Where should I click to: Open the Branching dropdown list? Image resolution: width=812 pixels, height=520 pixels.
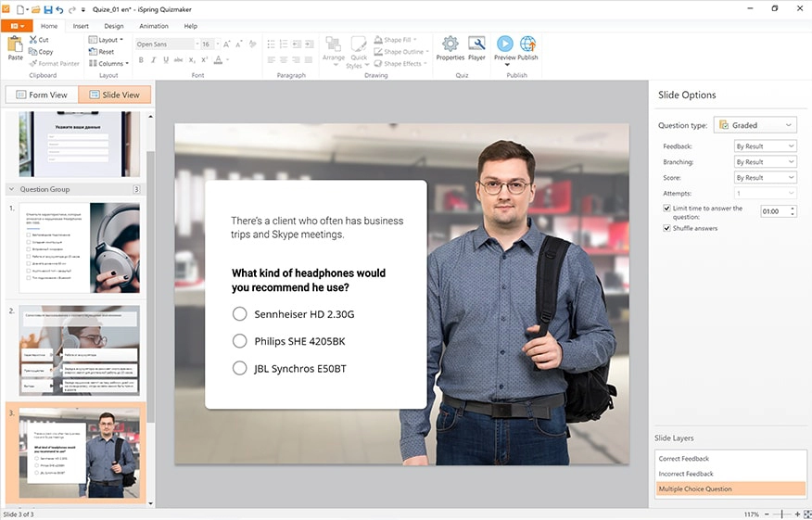[x=765, y=162]
